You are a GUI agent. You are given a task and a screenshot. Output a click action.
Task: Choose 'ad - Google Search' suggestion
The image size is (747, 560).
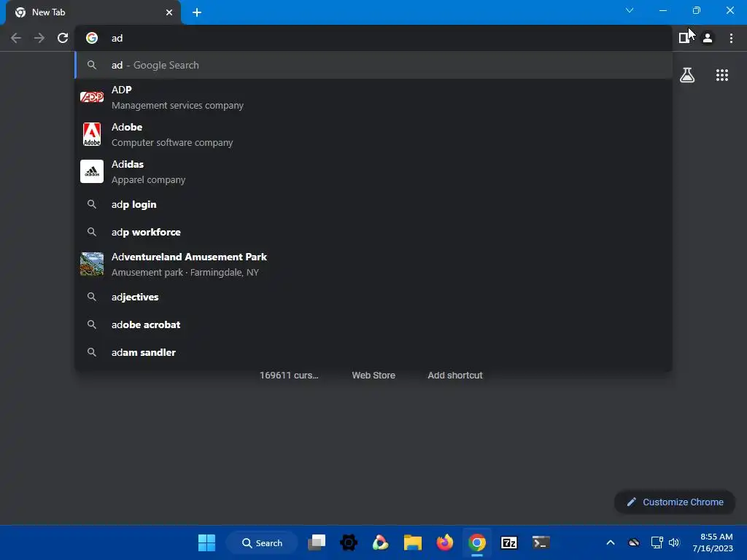click(373, 65)
